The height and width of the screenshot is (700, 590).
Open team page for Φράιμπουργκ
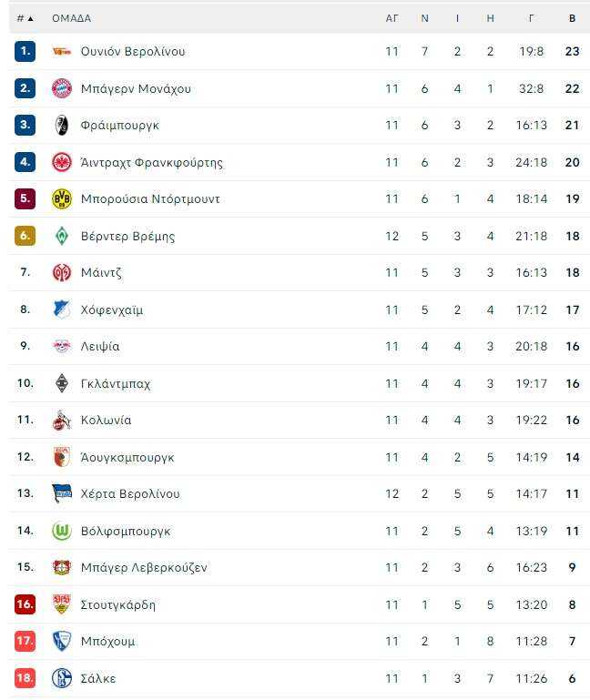[119, 126]
